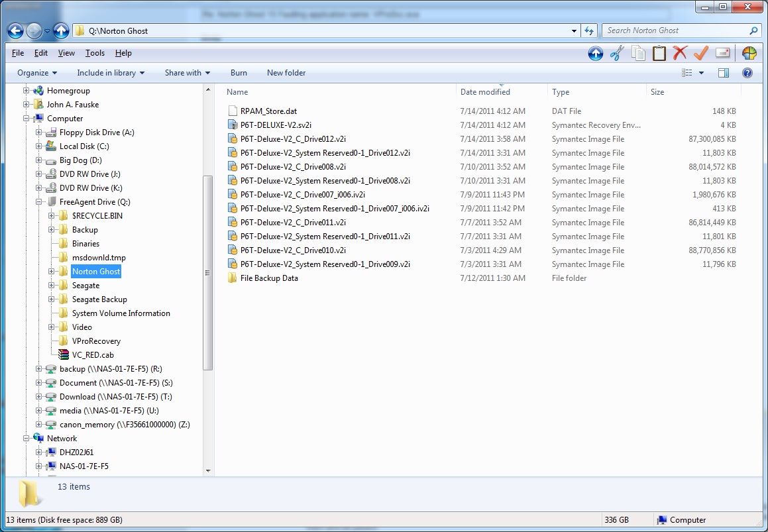Open the Tools menu
Image resolution: width=768 pixels, height=532 pixels.
[95, 53]
